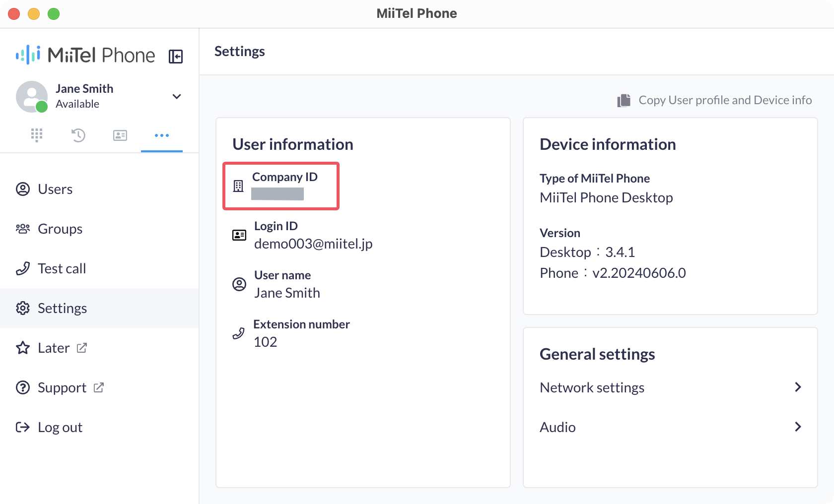Image resolution: width=834 pixels, height=504 pixels.
Task: Expand the Jane Smith status dropdown
Action: 177,96
